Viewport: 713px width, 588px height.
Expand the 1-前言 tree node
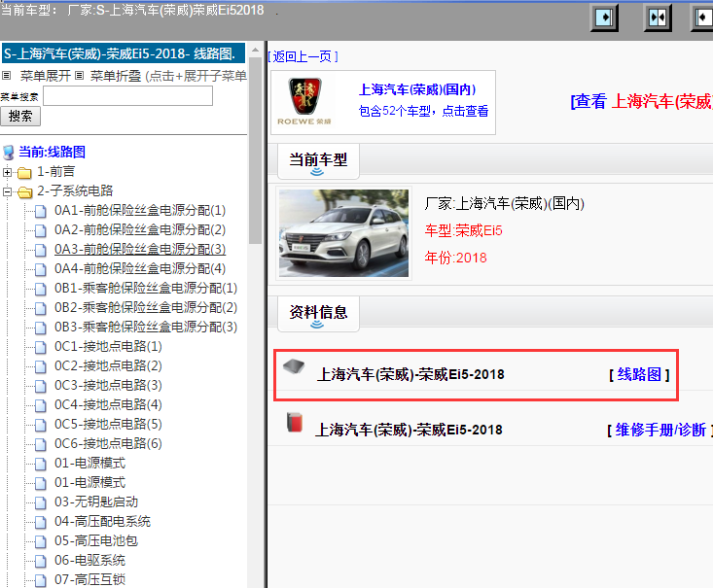coord(7,172)
